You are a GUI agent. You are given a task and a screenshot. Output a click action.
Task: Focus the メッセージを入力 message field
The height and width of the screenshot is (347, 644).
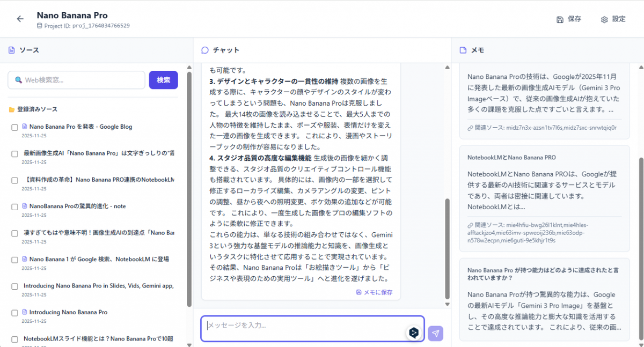pyautogui.click(x=312, y=329)
